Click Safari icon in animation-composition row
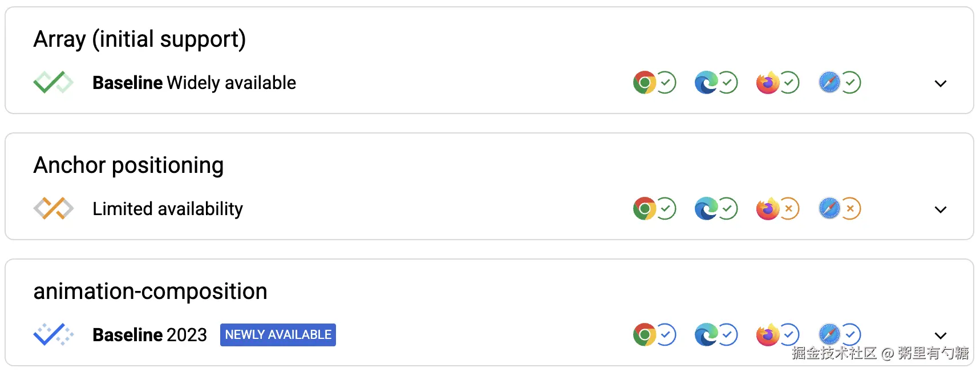This screenshot has height=372, width=980. [x=829, y=335]
